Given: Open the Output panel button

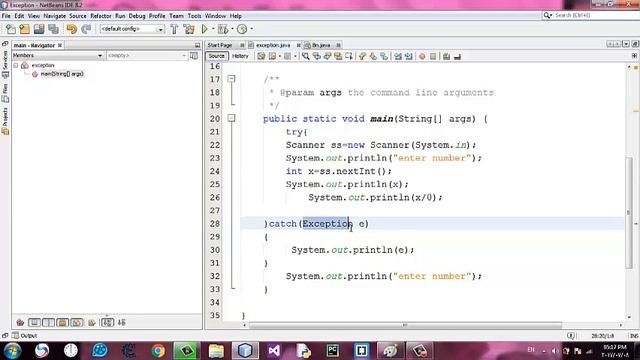Looking at the screenshot, I should [24, 336].
